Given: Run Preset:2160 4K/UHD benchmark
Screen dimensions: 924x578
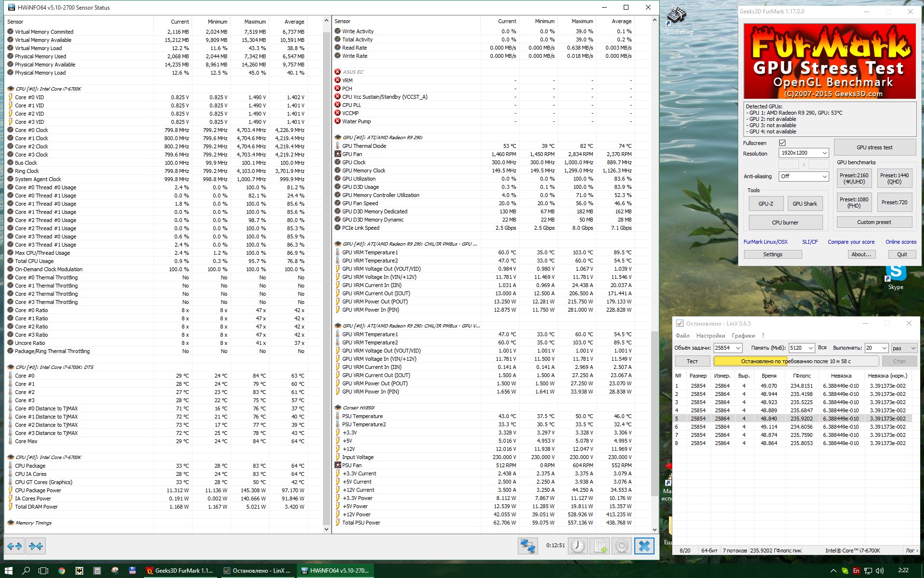Looking at the screenshot, I should (x=854, y=179).
